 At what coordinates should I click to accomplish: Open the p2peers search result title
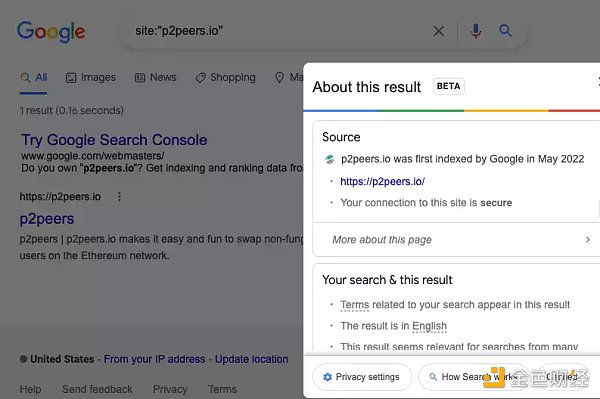pos(47,219)
